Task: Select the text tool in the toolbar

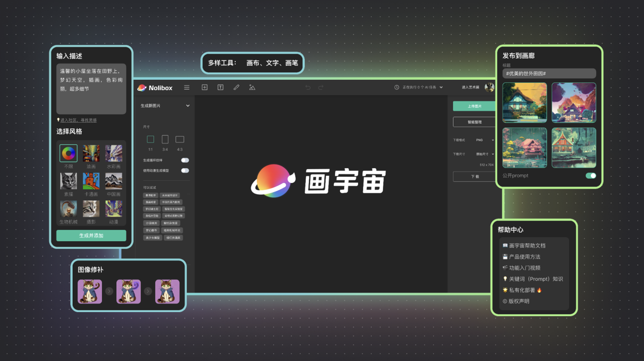Action: [x=220, y=87]
